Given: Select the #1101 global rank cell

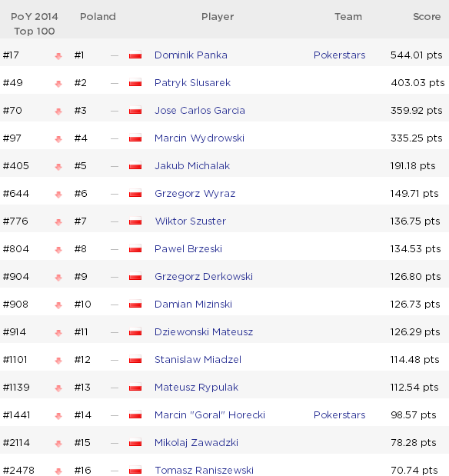Looking at the screenshot, I should pos(15,359).
